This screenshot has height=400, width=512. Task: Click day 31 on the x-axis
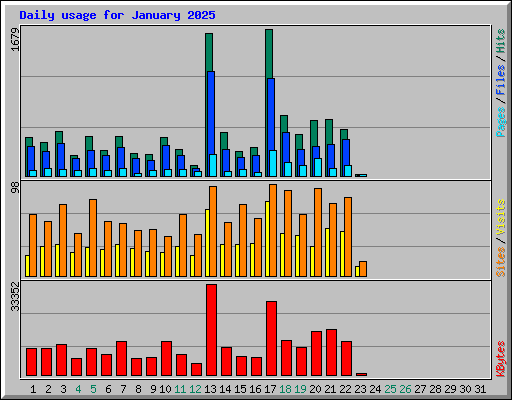[480, 389]
